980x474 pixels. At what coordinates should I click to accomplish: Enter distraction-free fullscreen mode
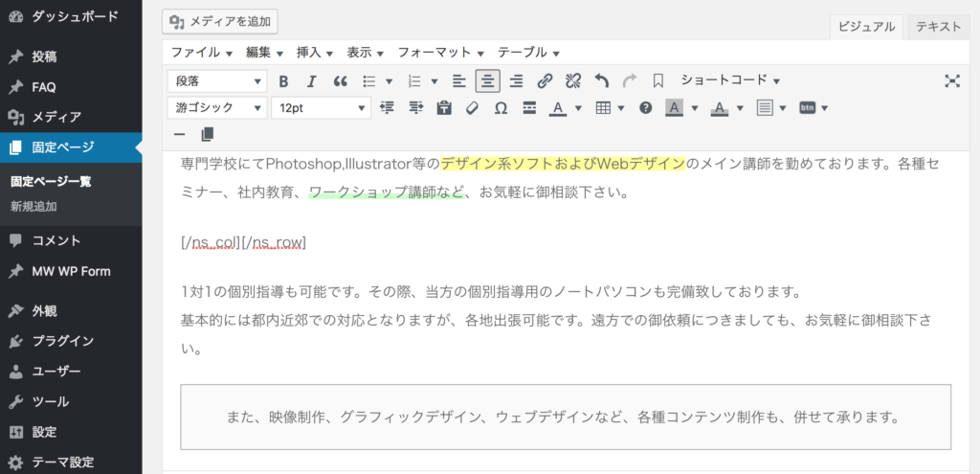coord(952,81)
